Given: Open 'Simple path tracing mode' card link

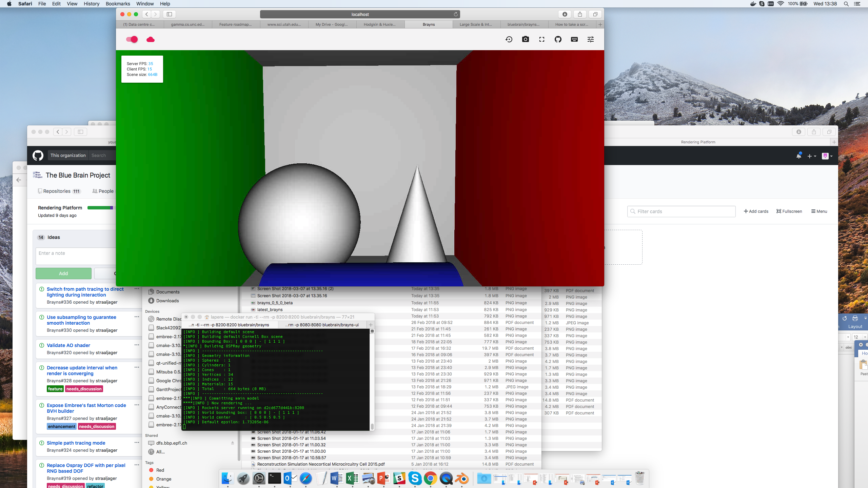Looking at the screenshot, I should coord(76,443).
